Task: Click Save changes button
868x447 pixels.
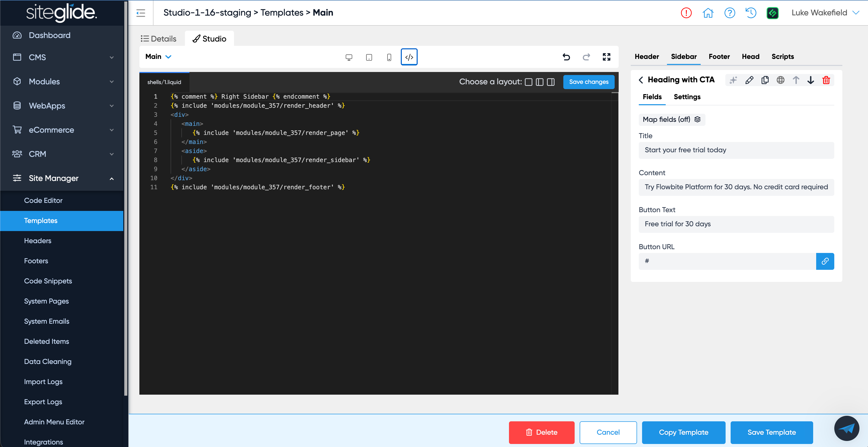Action: 589,82
